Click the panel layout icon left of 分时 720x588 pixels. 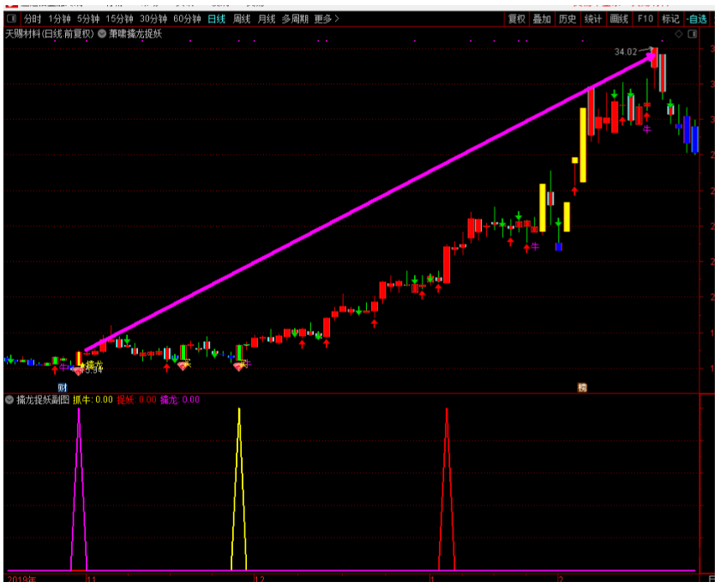pyautogui.click(x=11, y=19)
